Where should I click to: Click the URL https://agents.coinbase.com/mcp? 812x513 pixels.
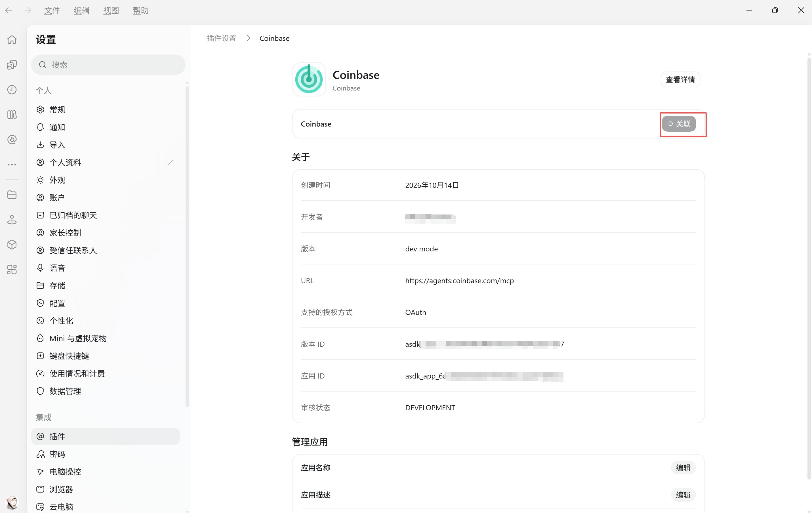pos(459,281)
